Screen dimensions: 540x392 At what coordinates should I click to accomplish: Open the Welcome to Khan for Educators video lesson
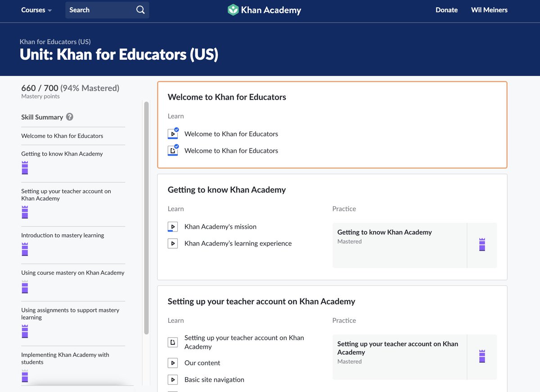pos(231,134)
